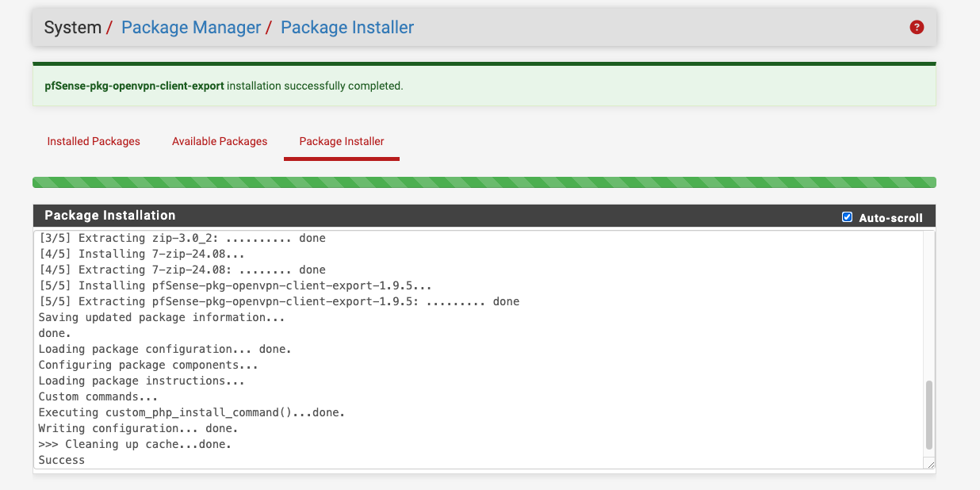Click the 'Writing configuration... done.' log line
The width and height of the screenshot is (980, 490).
click(x=138, y=428)
